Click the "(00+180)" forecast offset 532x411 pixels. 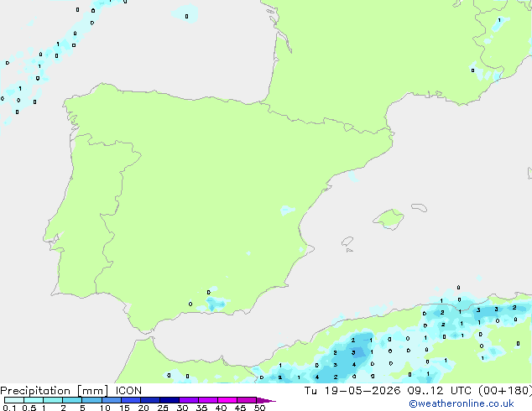pos(505,391)
